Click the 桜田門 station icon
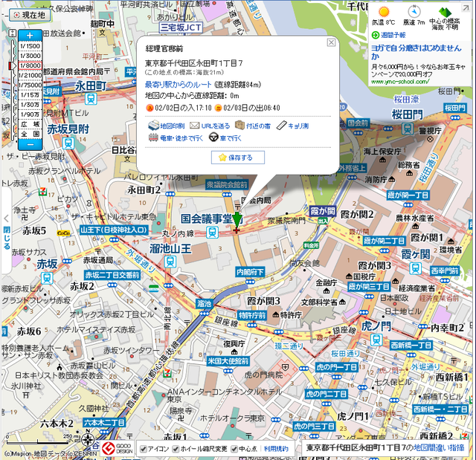The image size is (476, 460). click(x=407, y=129)
